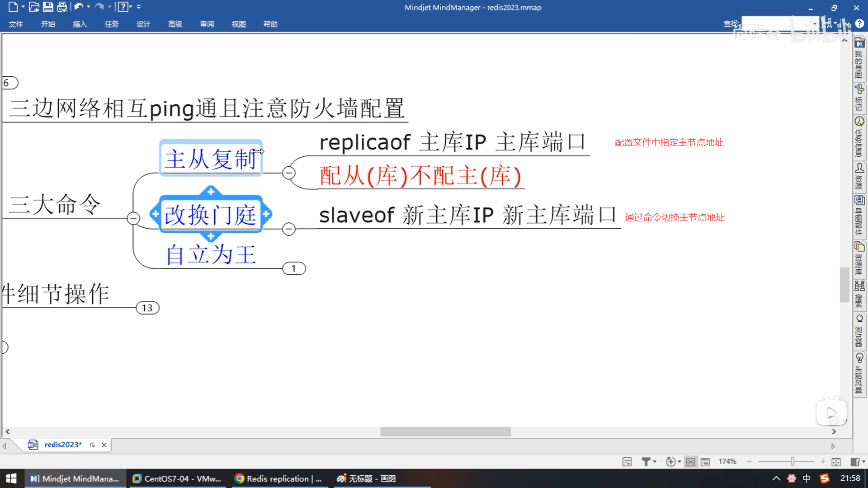
Task: Collapse the 三大命令 branch toggle
Action: click(x=133, y=218)
